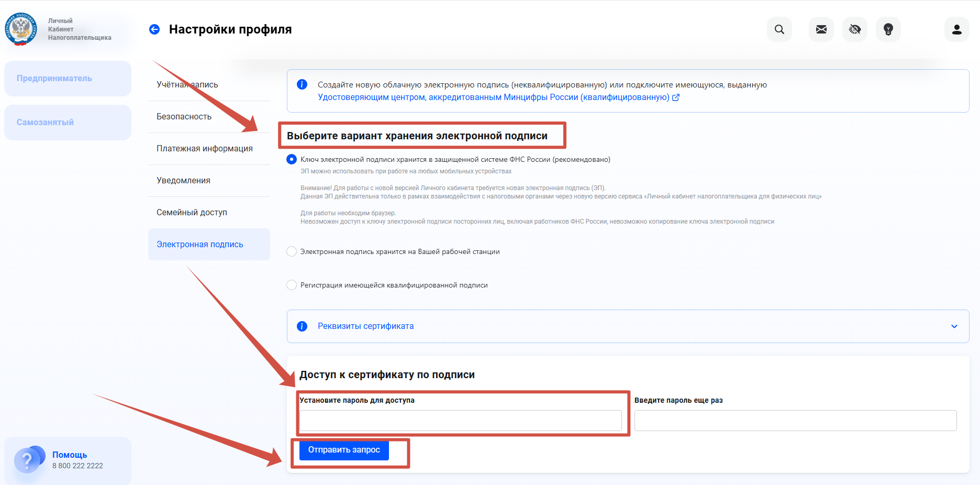Open the search magnifier icon
Image resolution: width=980 pixels, height=485 pixels.
(779, 29)
